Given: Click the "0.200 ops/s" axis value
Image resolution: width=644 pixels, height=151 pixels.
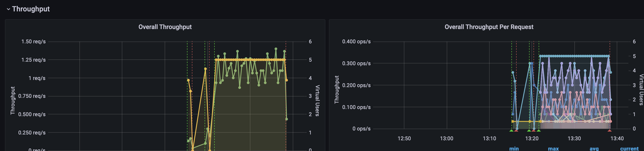Looking at the screenshot, I should coord(357,85).
